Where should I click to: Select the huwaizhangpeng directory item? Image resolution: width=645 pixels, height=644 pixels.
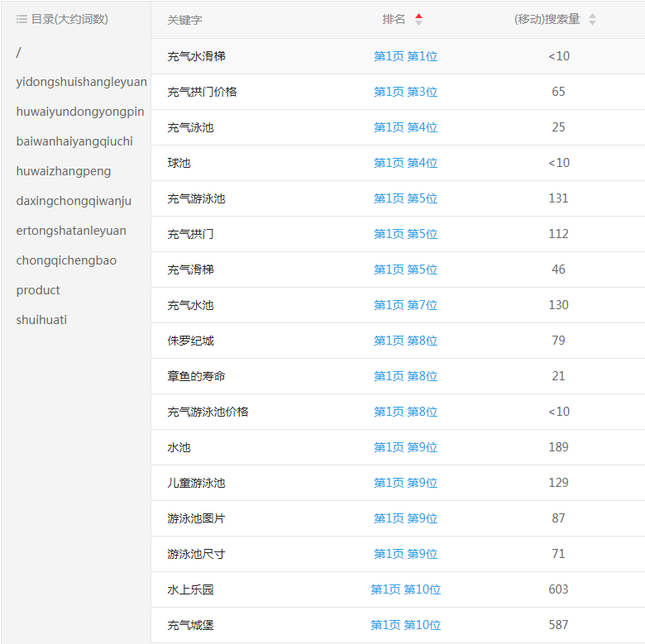pyautogui.click(x=64, y=171)
